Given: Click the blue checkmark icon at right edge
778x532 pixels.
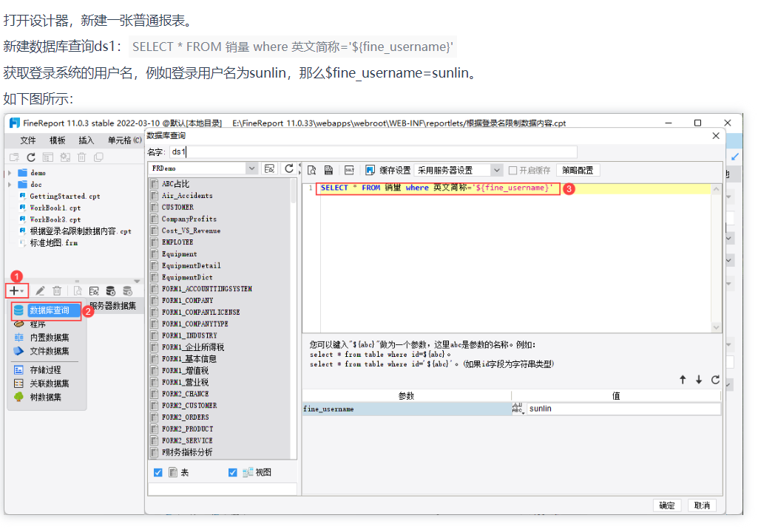Looking at the screenshot, I should coord(735,157).
